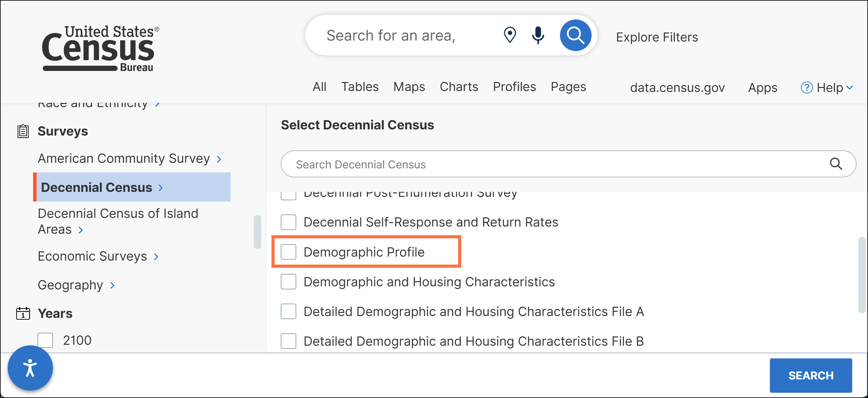Tick Decennial Self-Response and Return Rates checkbox
Screen dimensions: 868x398
pos(289,222)
